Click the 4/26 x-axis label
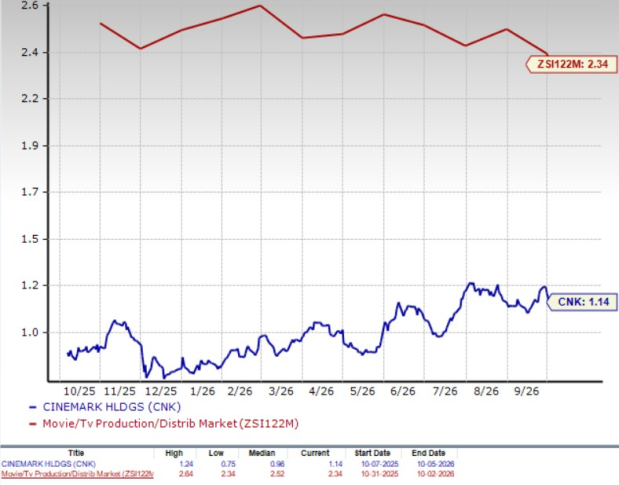Image resolution: width=619 pixels, height=485 pixels. (x=321, y=391)
